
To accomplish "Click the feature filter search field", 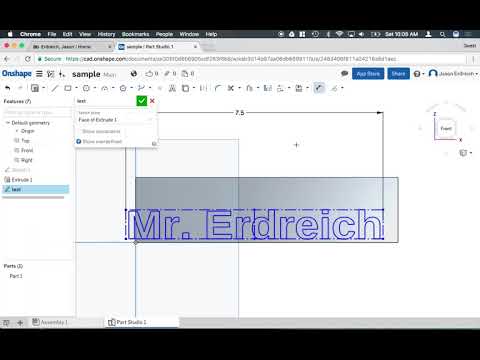I will tap(37, 113).
